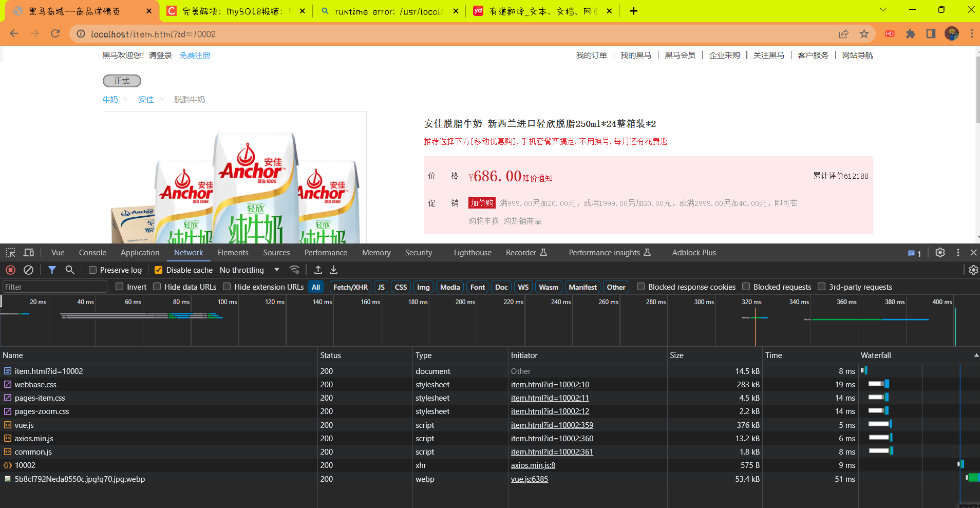Open the Lighthouse tab

[473, 253]
